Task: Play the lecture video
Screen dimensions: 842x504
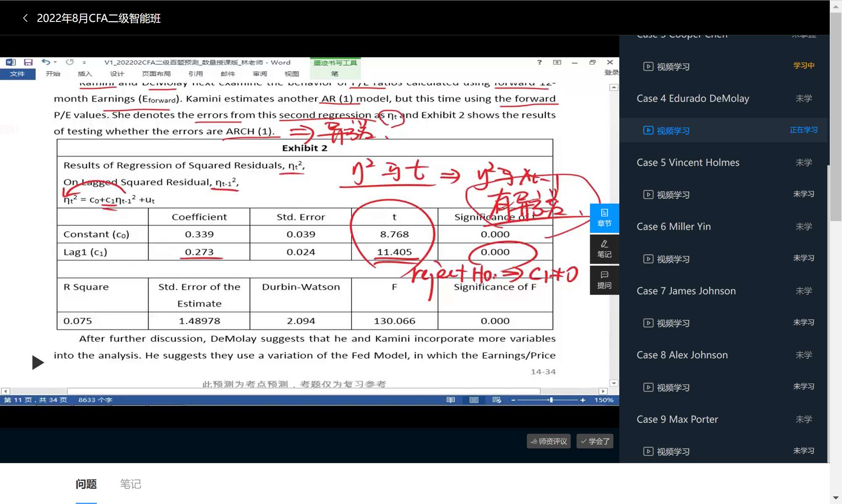Action: (38, 362)
